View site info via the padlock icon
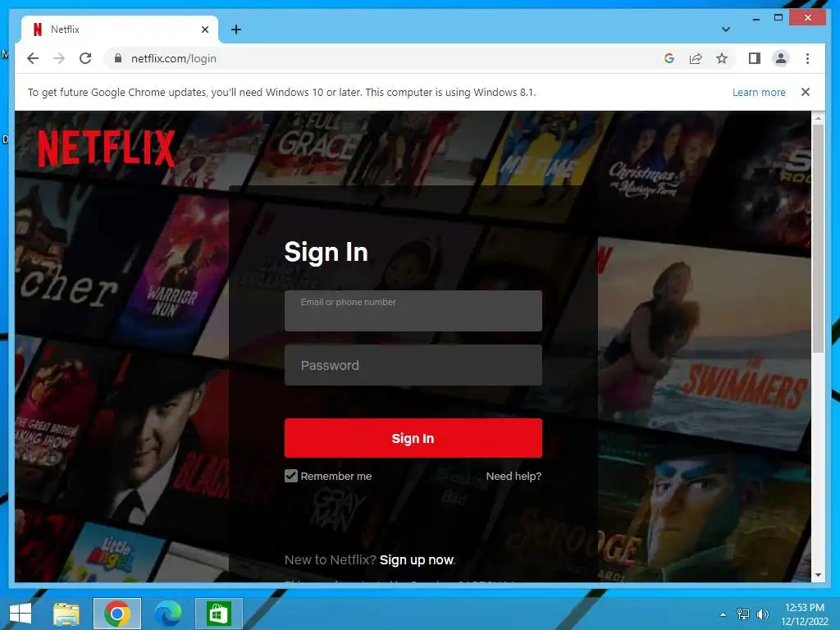The height and width of the screenshot is (630, 840). point(118,58)
